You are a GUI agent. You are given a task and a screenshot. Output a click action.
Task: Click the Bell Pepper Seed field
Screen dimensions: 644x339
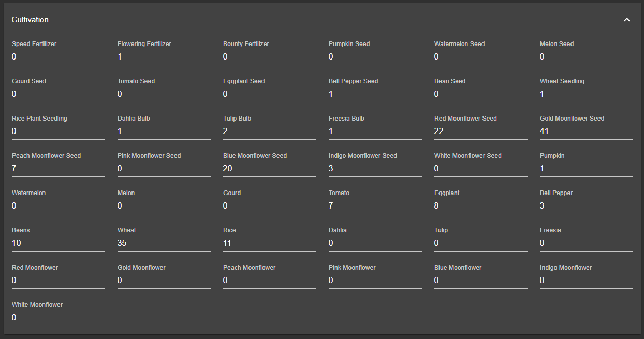(x=375, y=94)
